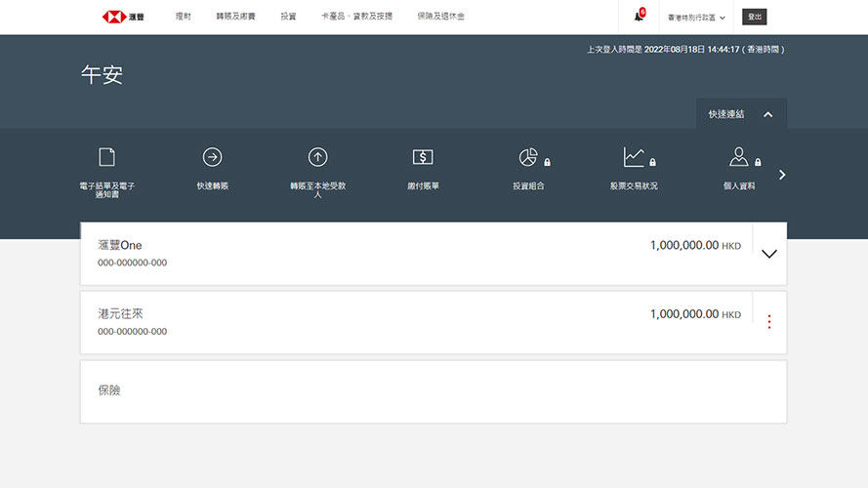The image size is (868, 488).
Task: Open the 轉賬及繳費 menu
Action: tap(236, 17)
